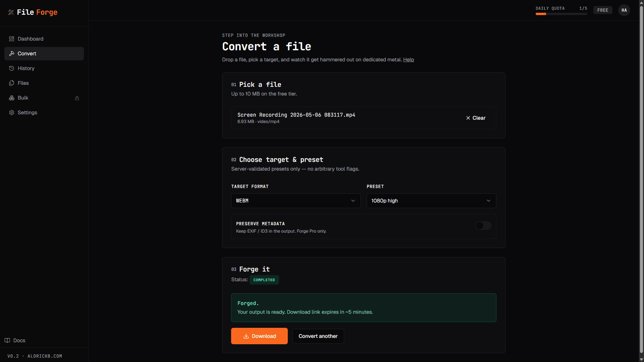The width and height of the screenshot is (644, 362).
Task: Click the Pick a file heading
Action: [x=260, y=85]
